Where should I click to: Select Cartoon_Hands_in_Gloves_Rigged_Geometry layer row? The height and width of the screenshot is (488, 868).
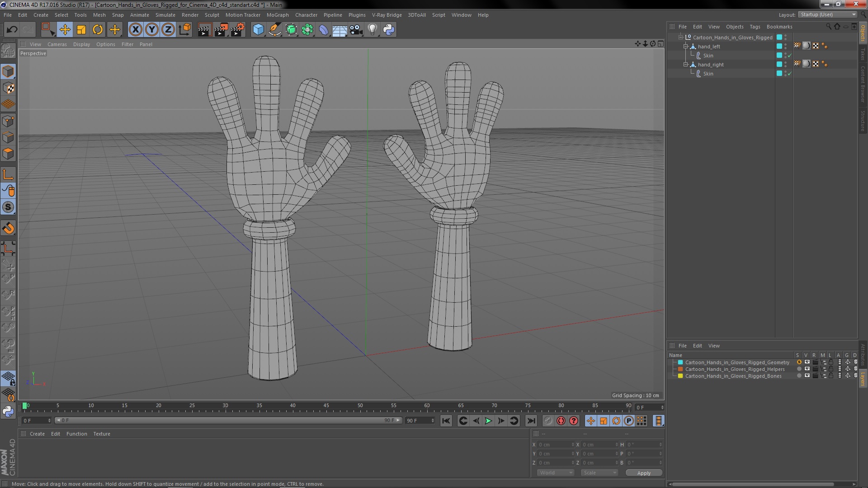pyautogui.click(x=737, y=362)
